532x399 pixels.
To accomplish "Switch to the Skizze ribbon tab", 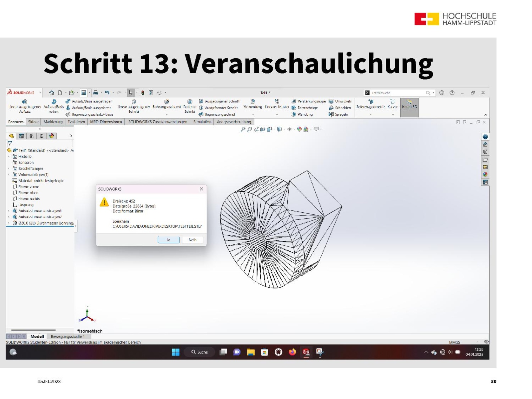I will [33, 122].
